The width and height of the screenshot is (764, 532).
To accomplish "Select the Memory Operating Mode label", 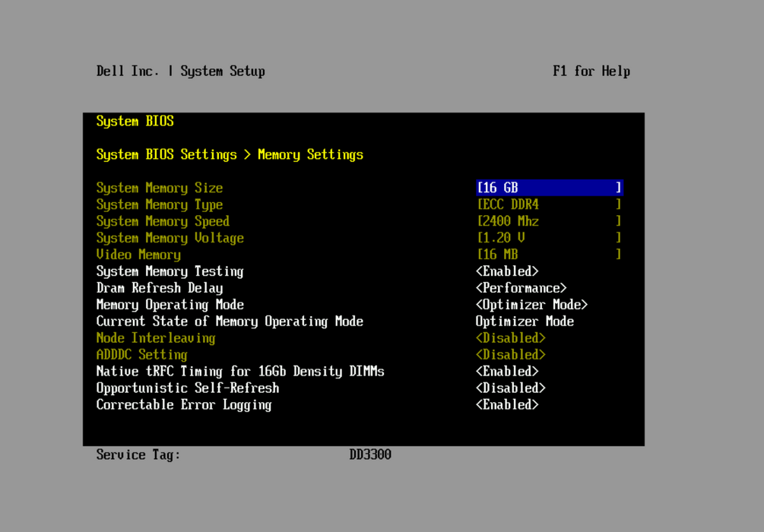I will (x=170, y=305).
